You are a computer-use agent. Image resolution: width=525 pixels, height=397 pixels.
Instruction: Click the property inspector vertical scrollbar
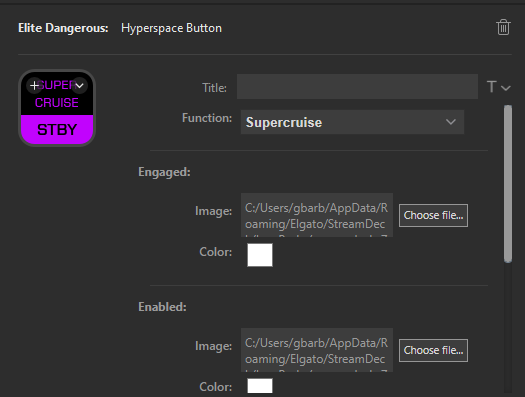click(x=508, y=183)
